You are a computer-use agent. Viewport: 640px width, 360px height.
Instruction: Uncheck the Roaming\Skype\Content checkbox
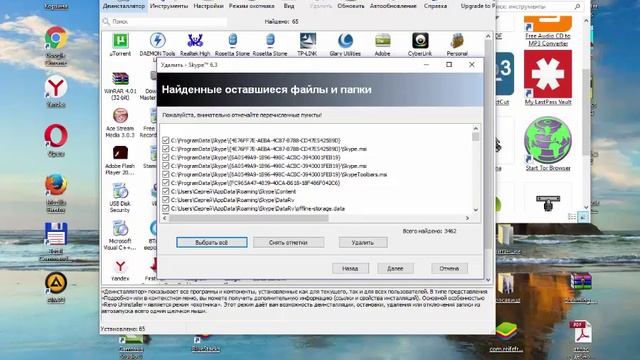pos(165,191)
